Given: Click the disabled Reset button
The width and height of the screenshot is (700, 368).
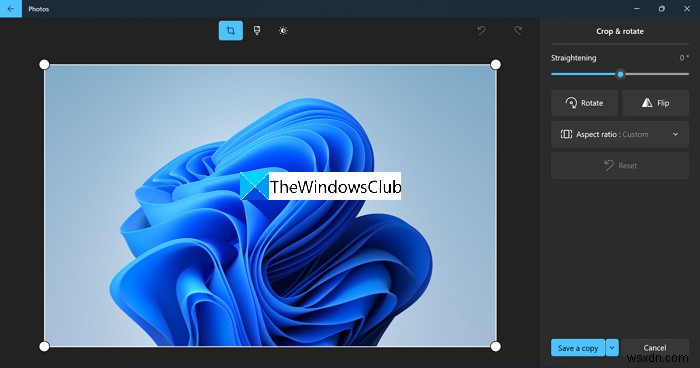Looking at the screenshot, I should (x=620, y=166).
